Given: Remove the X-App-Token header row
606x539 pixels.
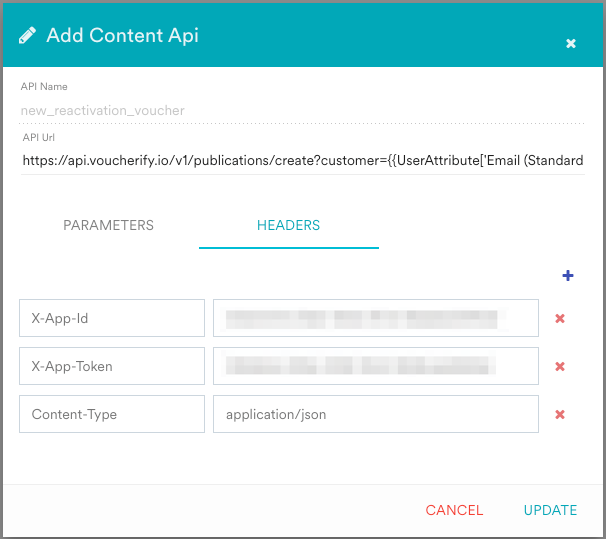Looking at the screenshot, I should (x=560, y=367).
